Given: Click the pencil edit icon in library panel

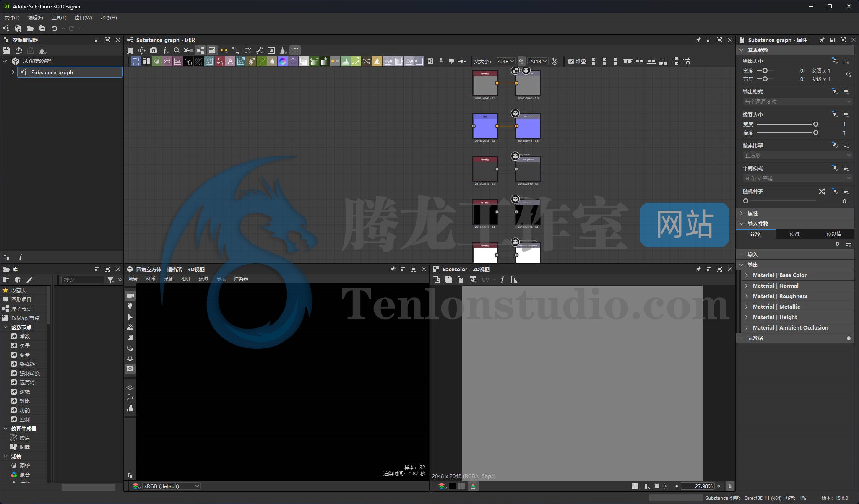Looking at the screenshot, I should (x=29, y=280).
